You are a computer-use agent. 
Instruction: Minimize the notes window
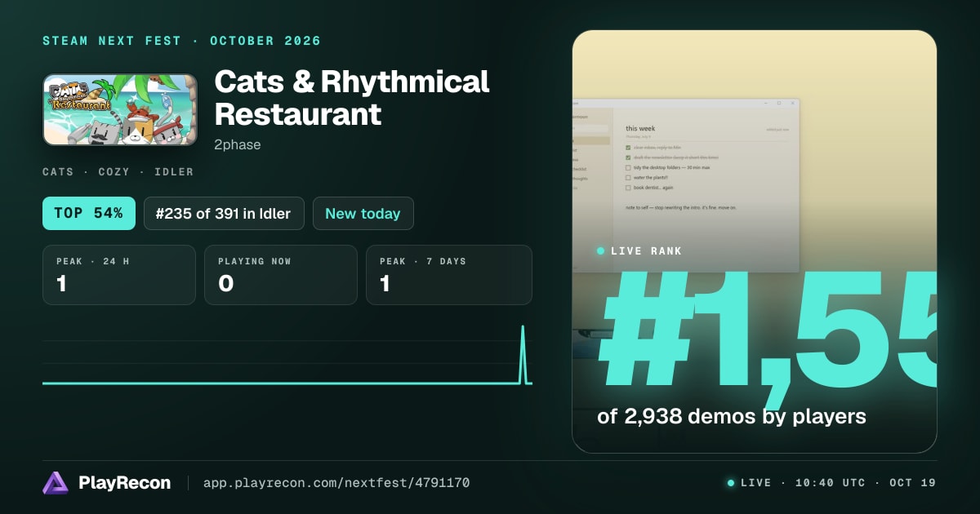[x=766, y=103]
